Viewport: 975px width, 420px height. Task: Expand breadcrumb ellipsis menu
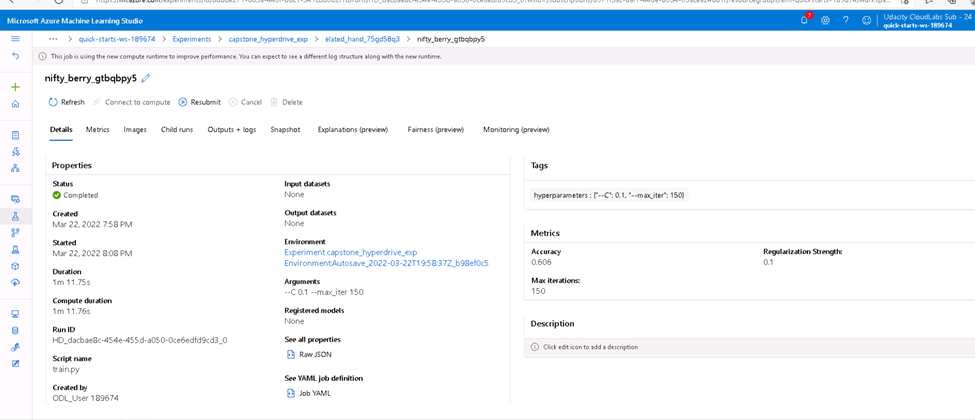point(53,39)
